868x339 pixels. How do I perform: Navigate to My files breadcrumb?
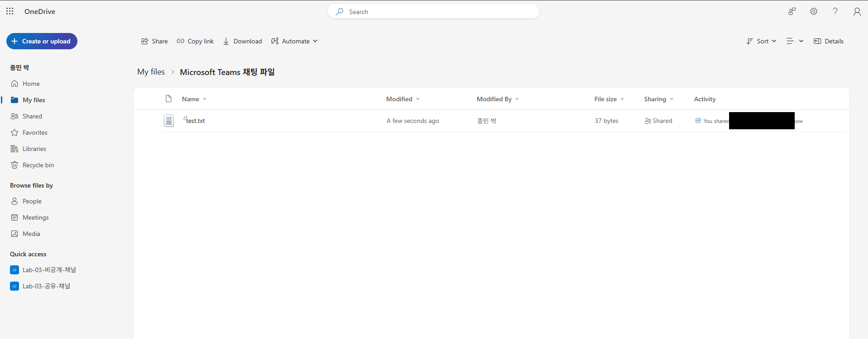(x=151, y=72)
